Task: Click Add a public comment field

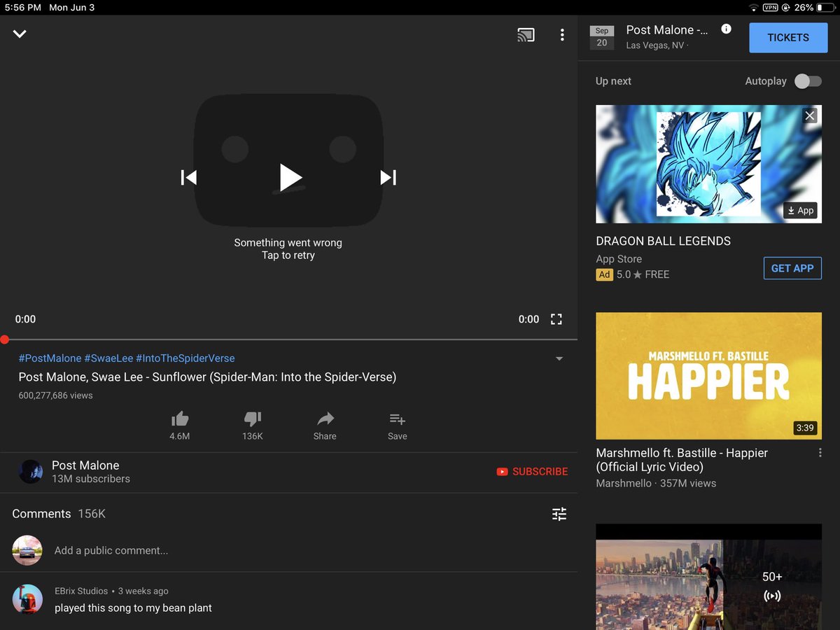Action: point(111,550)
